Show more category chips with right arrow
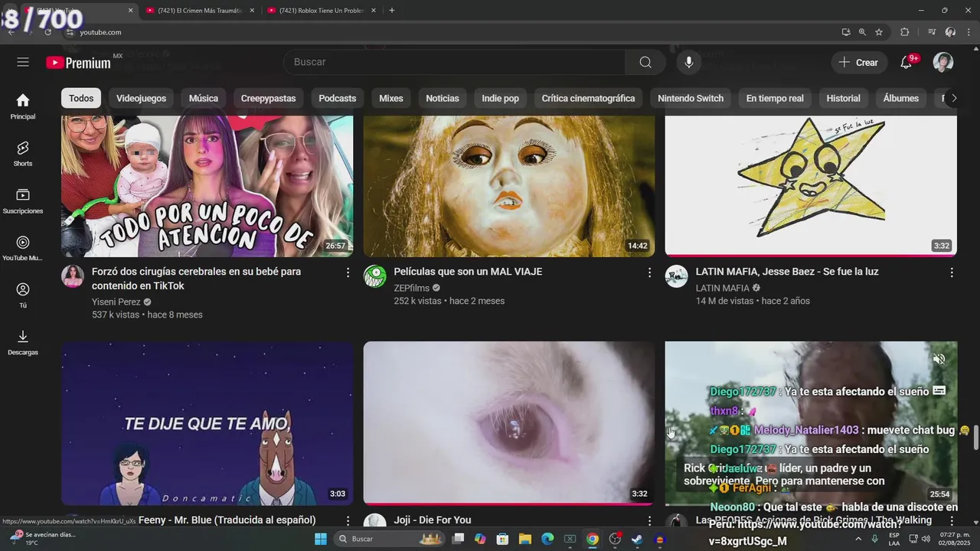The height and width of the screenshot is (551, 980). [x=954, y=98]
